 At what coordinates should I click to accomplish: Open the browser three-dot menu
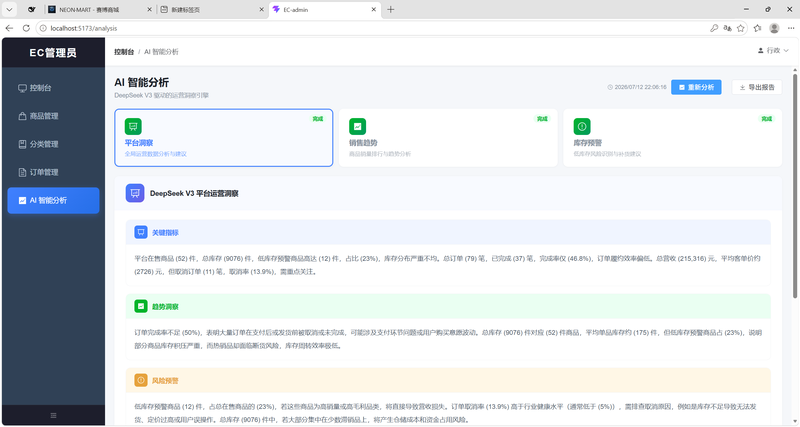click(790, 28)
